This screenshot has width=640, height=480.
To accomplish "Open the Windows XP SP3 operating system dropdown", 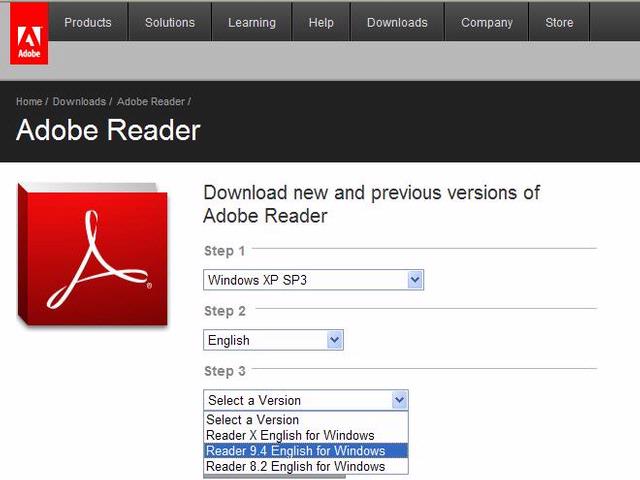I will 313,280.
